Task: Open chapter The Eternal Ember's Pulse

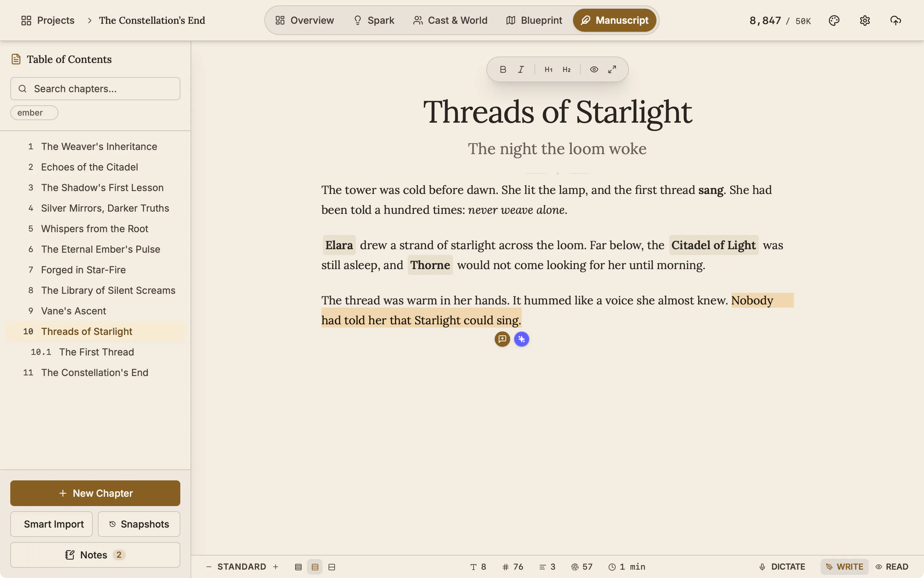Action: (x=95, y=249)
